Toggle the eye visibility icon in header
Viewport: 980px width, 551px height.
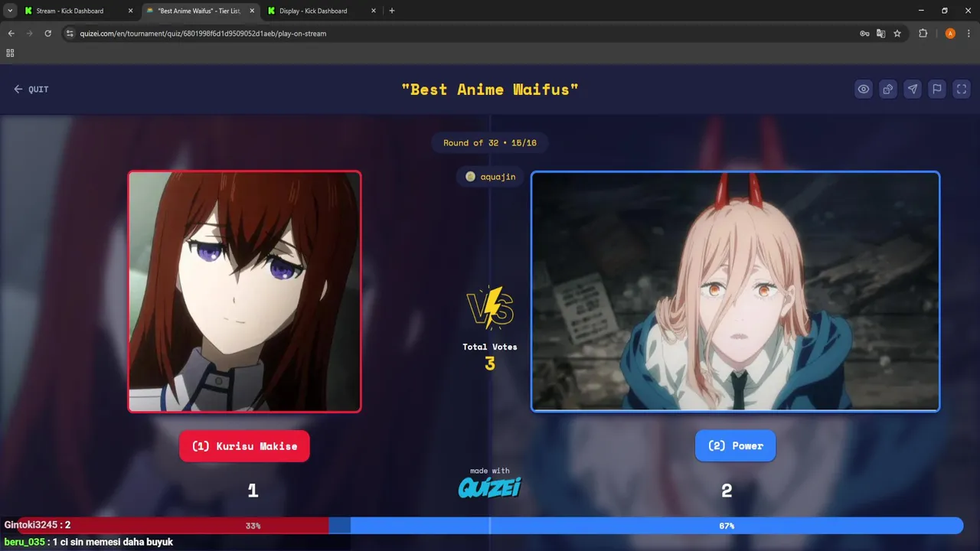(x=864, y=89)
